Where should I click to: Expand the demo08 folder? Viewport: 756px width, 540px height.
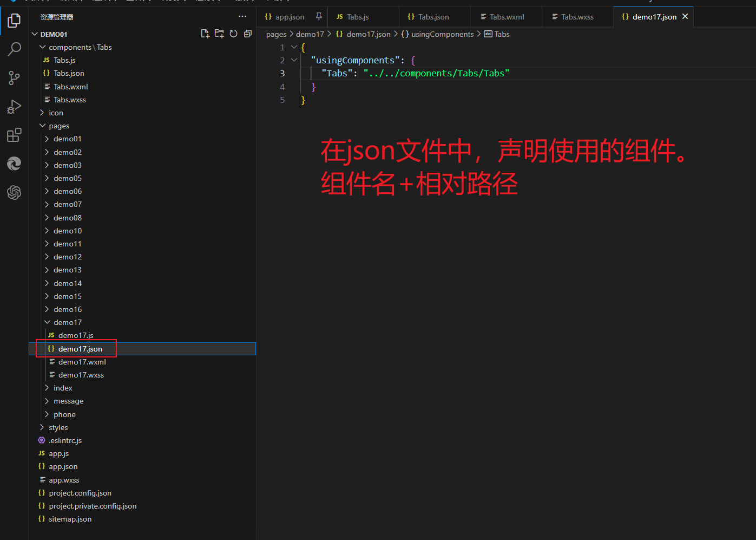(142, 218)
